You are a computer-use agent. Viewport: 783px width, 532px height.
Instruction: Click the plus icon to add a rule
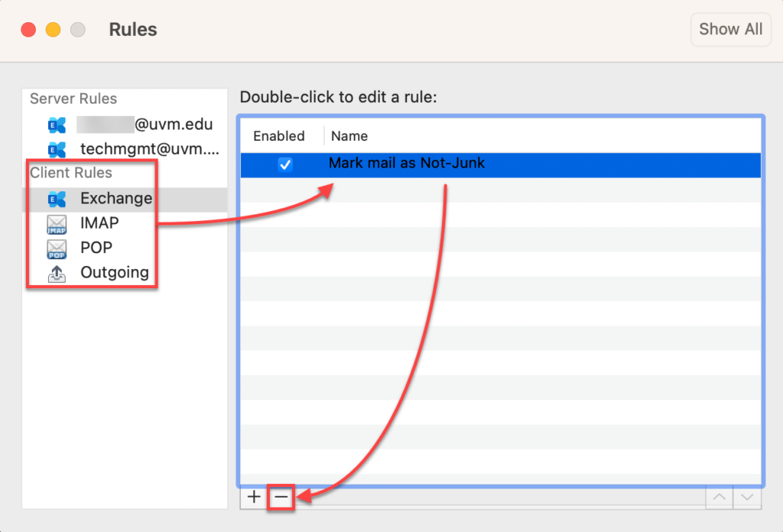(253, 497)
